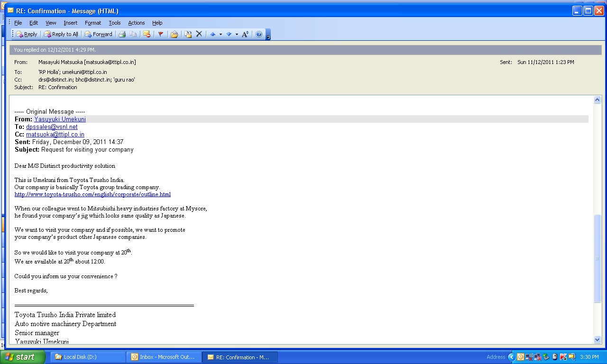Forward this message
607x364 pixels.
(x=99, y=34)
